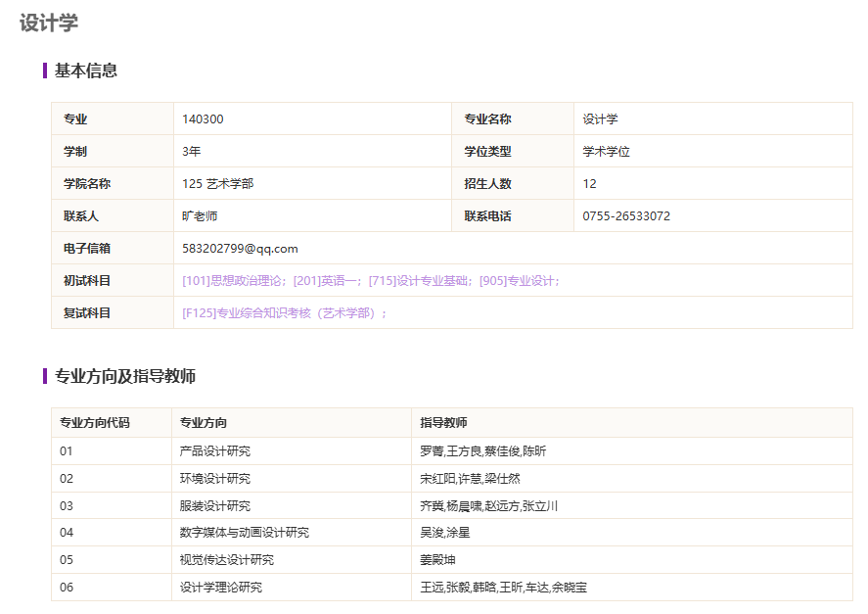This screenshot has height=614, width=868.
Task: Select the [905]专业设计 subject link
Action: click(x=518, y=281)
